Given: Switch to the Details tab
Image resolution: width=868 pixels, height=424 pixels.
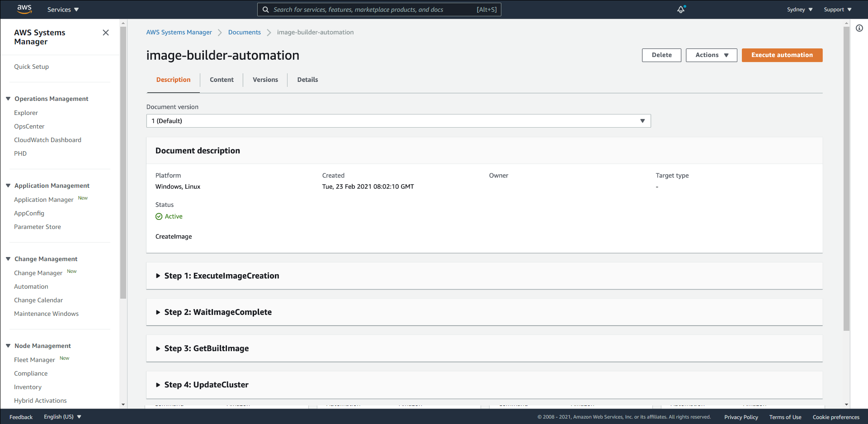Looking at the screenshot, I should pos(307,80).
